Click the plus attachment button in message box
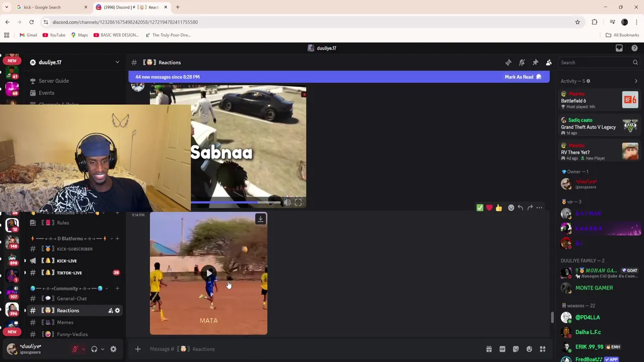644x362 pixels. pos(138,349)
